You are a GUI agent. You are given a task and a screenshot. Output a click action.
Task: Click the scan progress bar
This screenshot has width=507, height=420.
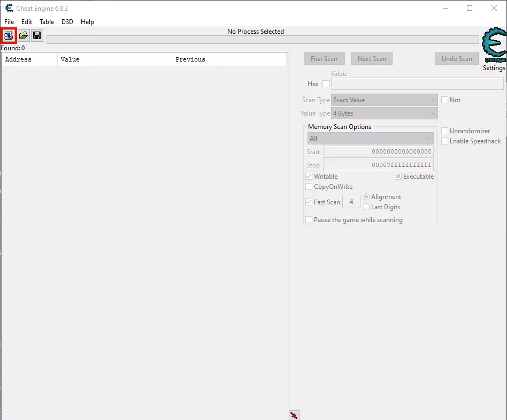pos(263,40)
